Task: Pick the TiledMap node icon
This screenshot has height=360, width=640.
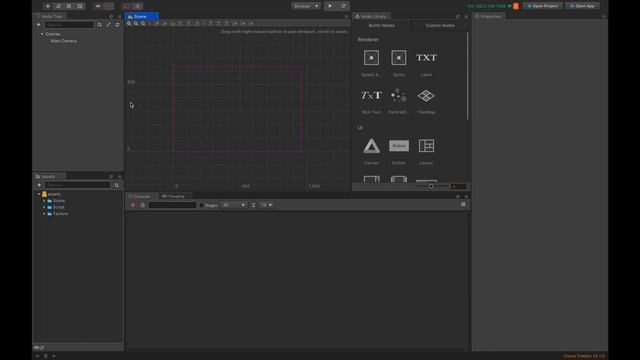Action: tap(426, 96)
